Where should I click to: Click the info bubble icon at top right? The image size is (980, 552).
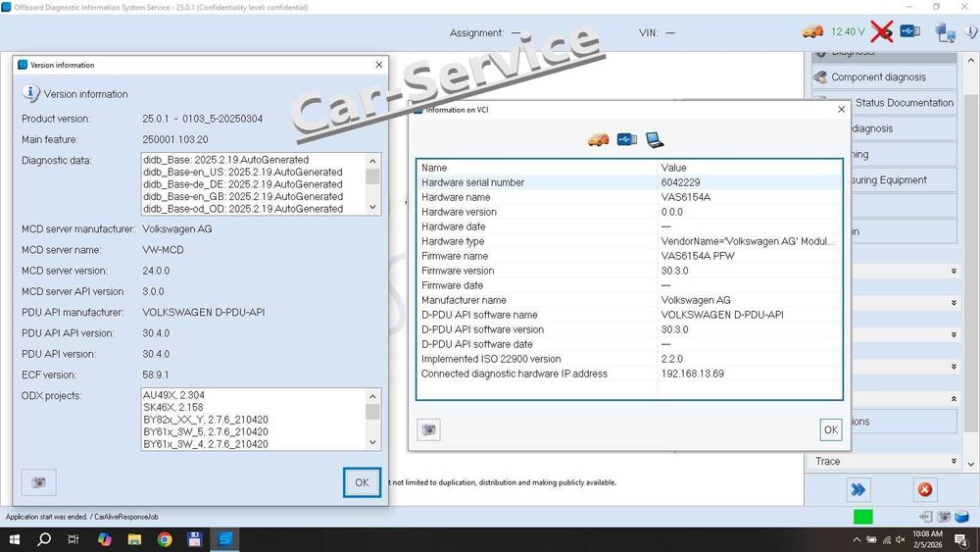pos(972,32)
